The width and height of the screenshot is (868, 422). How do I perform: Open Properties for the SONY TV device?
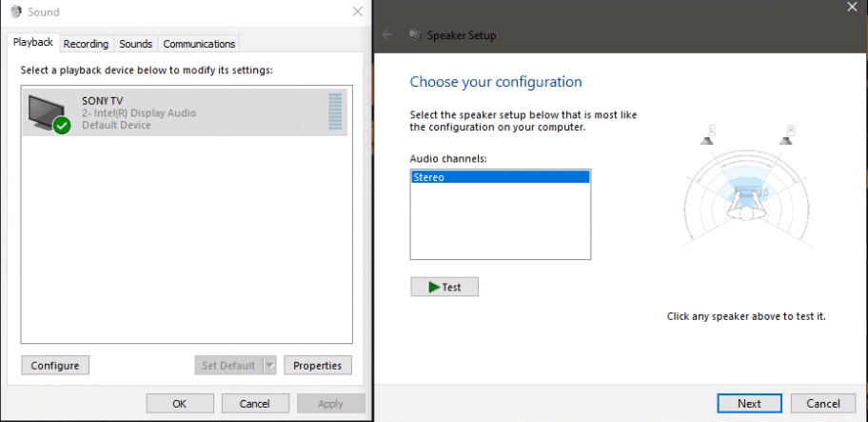318,365
